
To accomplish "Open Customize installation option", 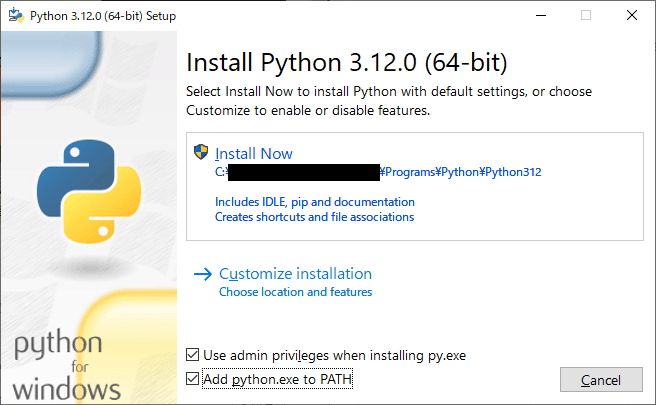I will pos(295,274).
